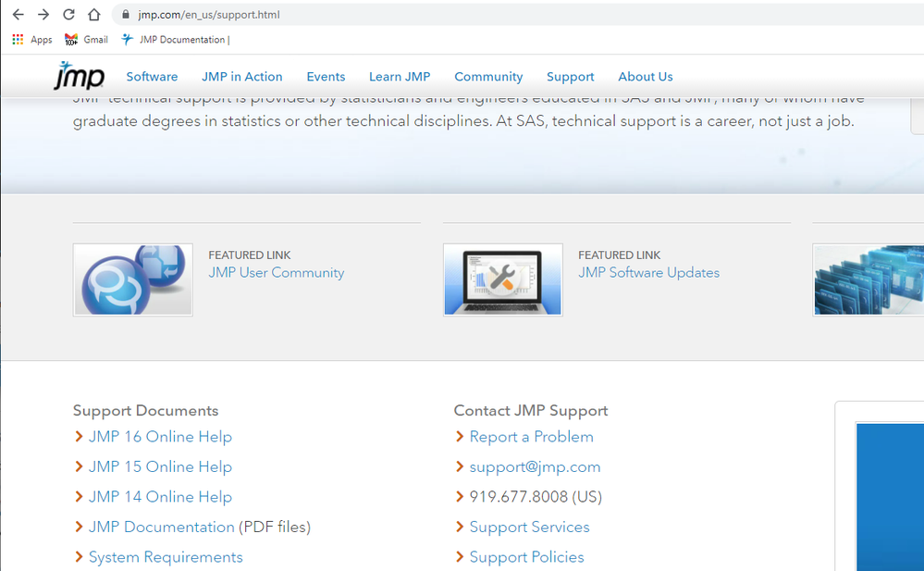The width and height of the screenshot is (924, 571).
Task: Open JMP 14 Online Help link
Action: (x=160, y=497)
